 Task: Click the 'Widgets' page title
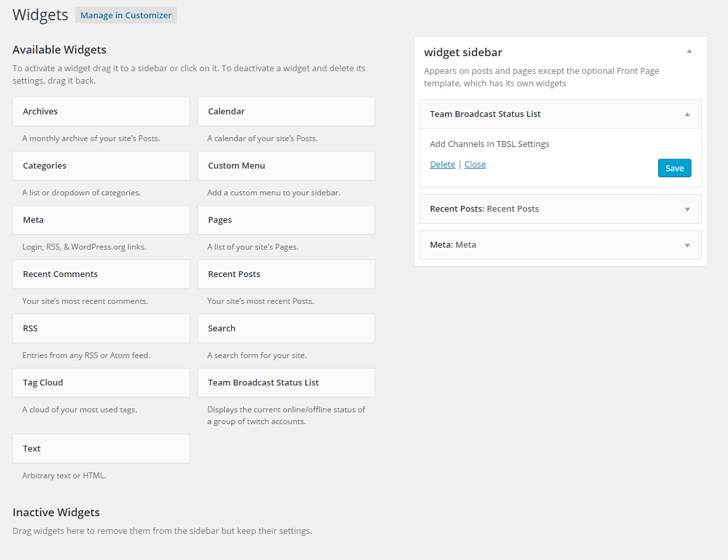tap(41, 15)
